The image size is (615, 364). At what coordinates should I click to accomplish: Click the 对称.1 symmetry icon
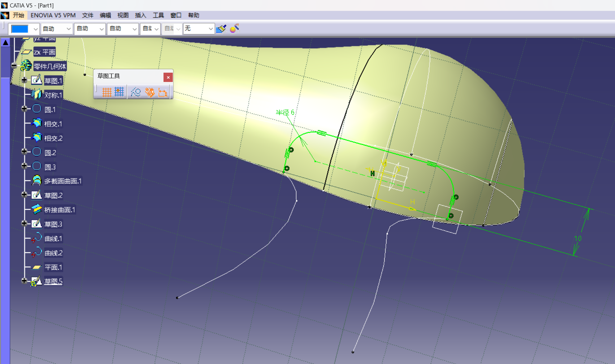[37, 94]
